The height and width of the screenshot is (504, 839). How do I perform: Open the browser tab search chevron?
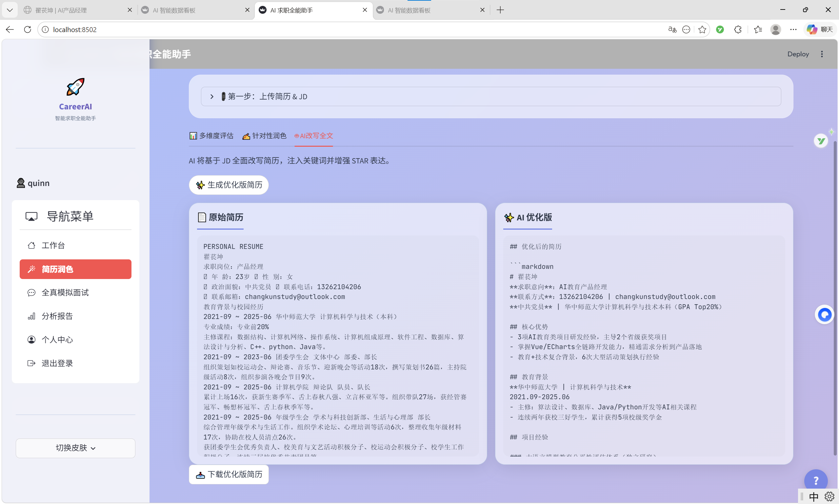click(x=10, y=10)
